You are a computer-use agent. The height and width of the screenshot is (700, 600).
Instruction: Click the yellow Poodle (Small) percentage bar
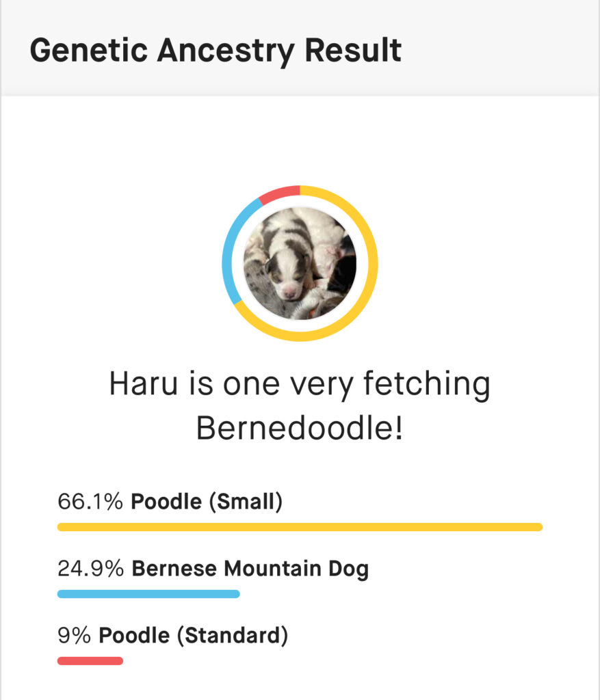tap(300, 527)
